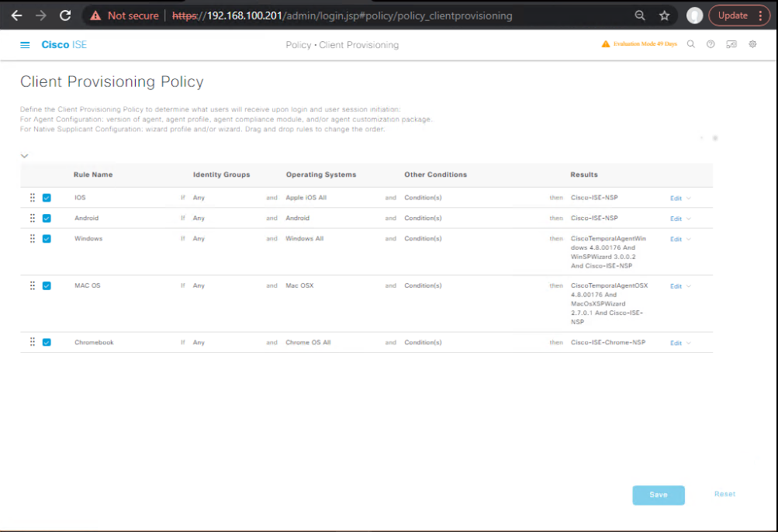
Task: Select the MAC OS rule name
Action: pyautogui.click(x=88, y=285)
